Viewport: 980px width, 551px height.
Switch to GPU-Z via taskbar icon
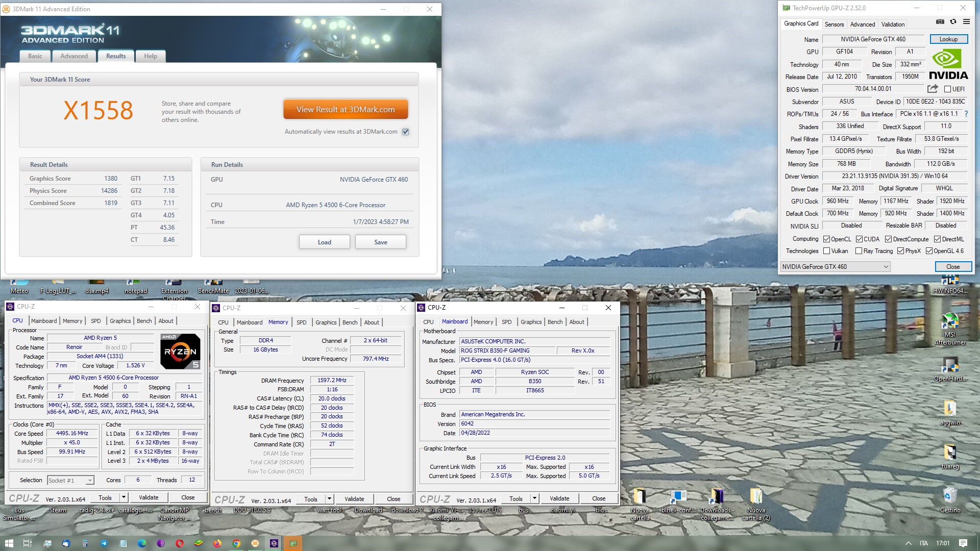tap(293, 543)
